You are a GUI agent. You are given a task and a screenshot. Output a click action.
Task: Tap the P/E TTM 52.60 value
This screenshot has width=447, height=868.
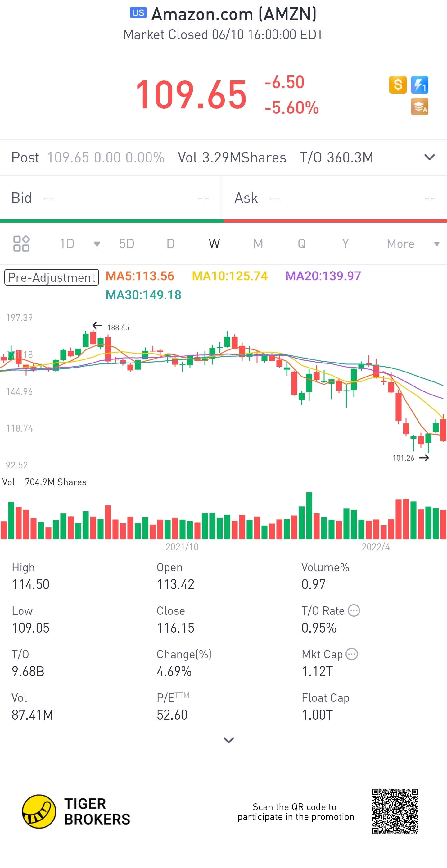[172, 715]
